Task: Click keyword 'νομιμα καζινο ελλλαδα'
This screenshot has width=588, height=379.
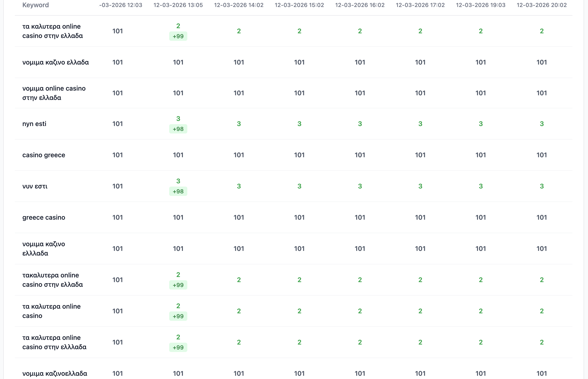Action: tap(44, 249)
